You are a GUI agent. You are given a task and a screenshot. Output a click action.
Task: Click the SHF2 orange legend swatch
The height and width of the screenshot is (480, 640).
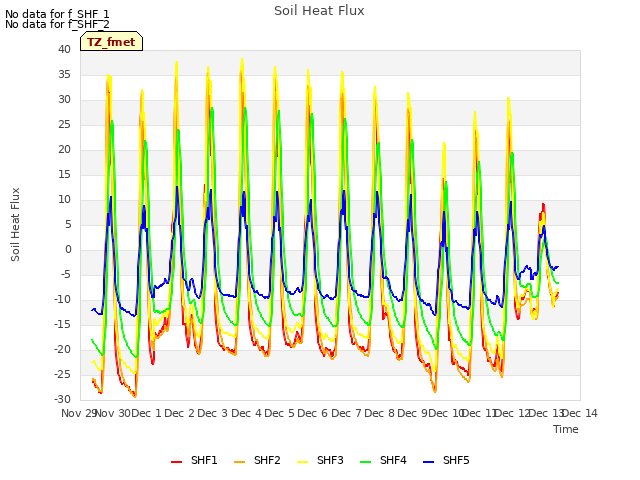tap(240, 461)
